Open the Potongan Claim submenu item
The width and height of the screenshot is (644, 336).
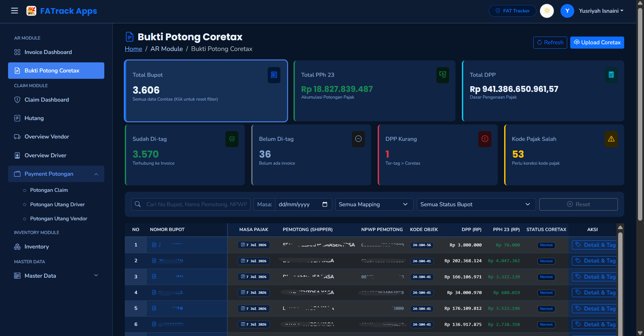pos(49,190)
